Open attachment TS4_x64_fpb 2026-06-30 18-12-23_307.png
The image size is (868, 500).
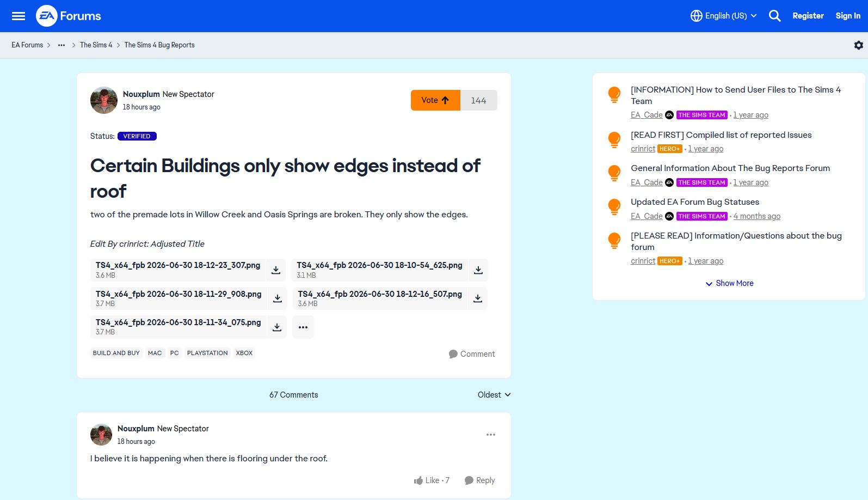(178, 270)
